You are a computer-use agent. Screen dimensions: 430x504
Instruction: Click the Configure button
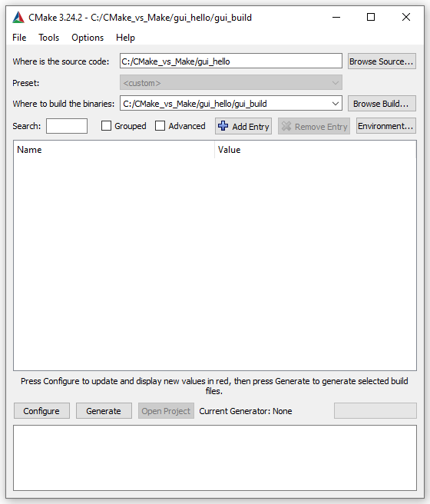(x=41, y=411)
